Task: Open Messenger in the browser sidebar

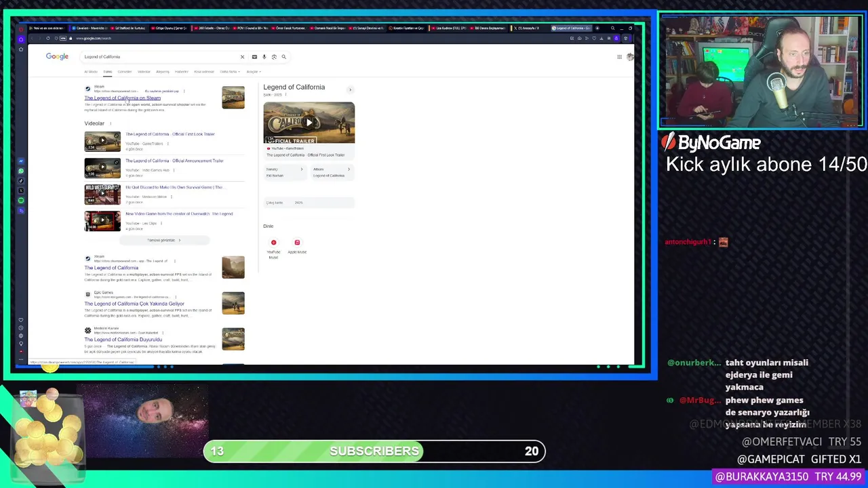Action: 21,161
